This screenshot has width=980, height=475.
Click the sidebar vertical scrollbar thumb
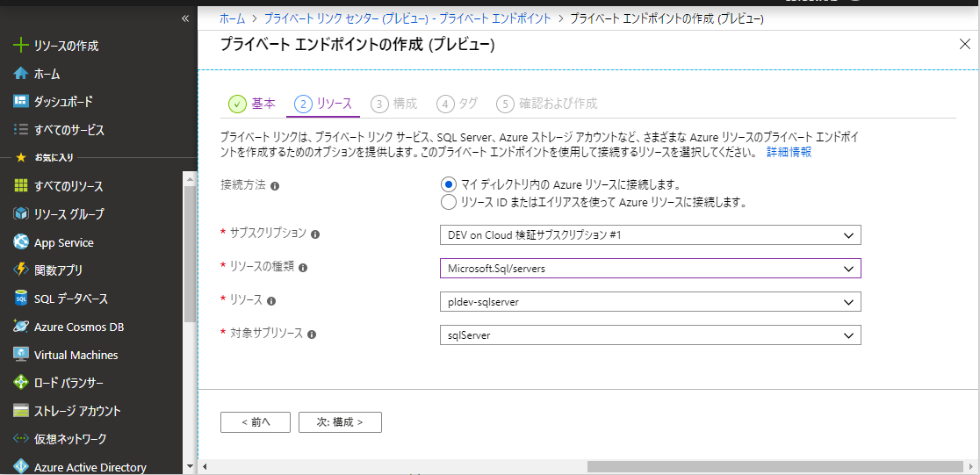(x=190, y=253)
